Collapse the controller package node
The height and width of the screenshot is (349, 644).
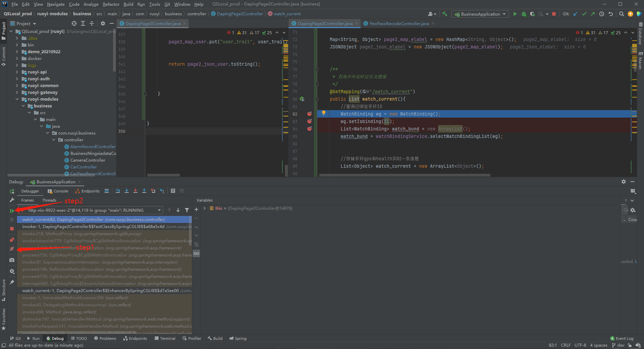click(53, 140)
